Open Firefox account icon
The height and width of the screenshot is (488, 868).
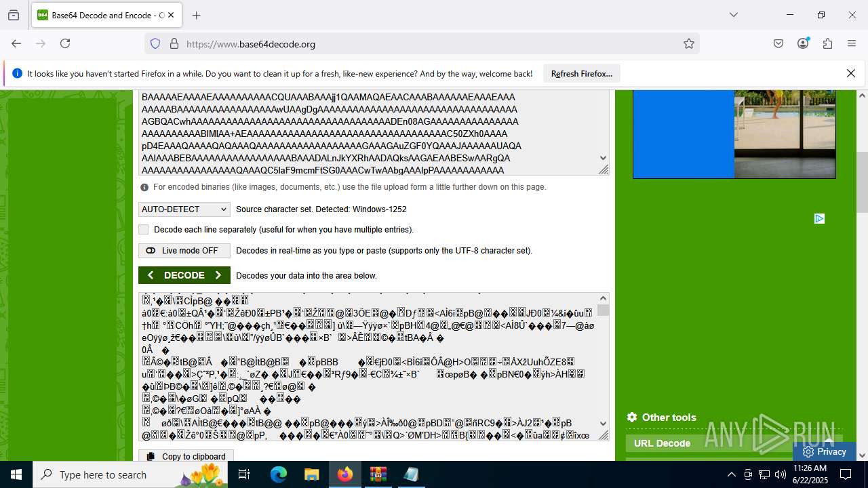pos(803,43)
